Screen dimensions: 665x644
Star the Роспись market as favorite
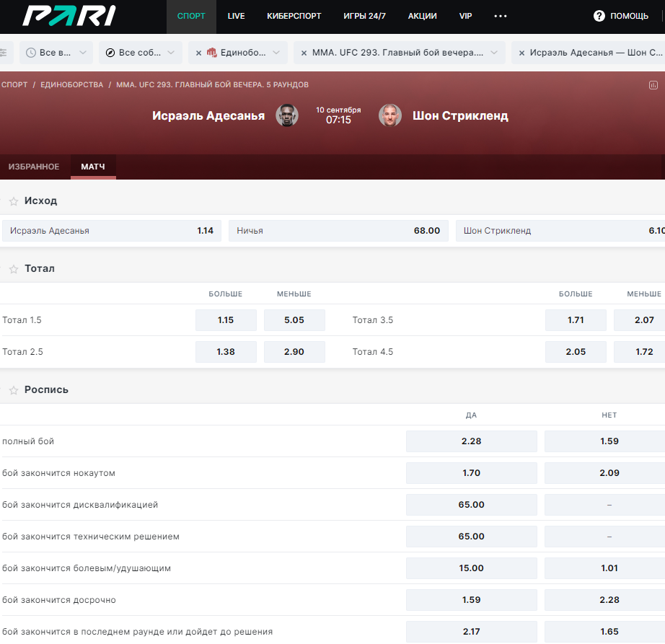tap(14, 390)
